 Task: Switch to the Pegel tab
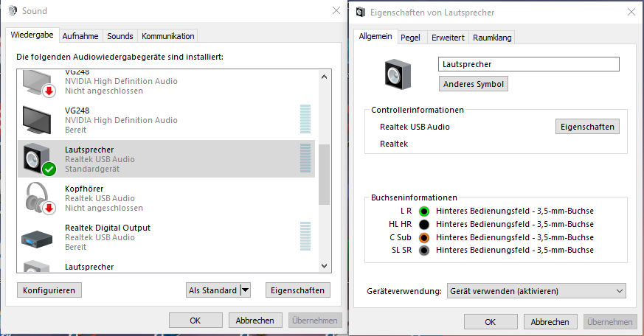tap(410, 38)
